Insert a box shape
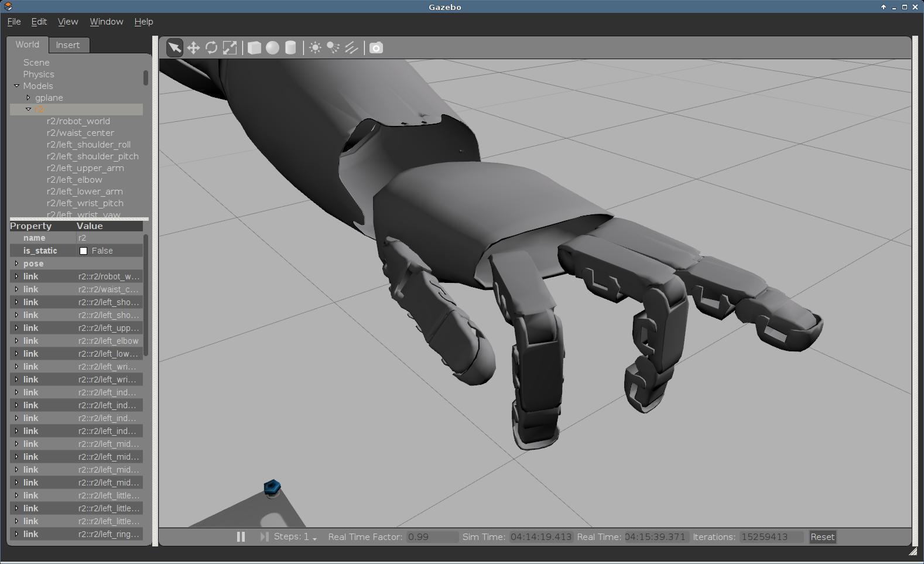Screen dimensions: 924x564 [x=254, y=47]
